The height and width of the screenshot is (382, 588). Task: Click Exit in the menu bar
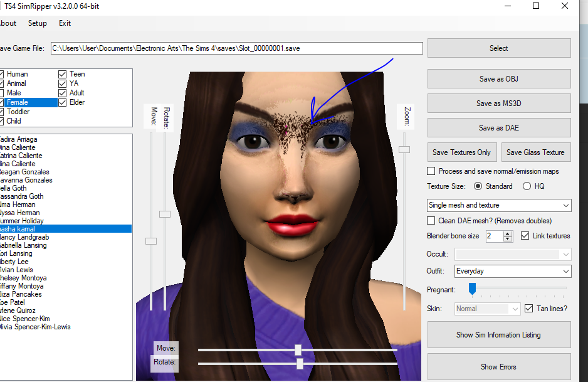coord(65,23)
